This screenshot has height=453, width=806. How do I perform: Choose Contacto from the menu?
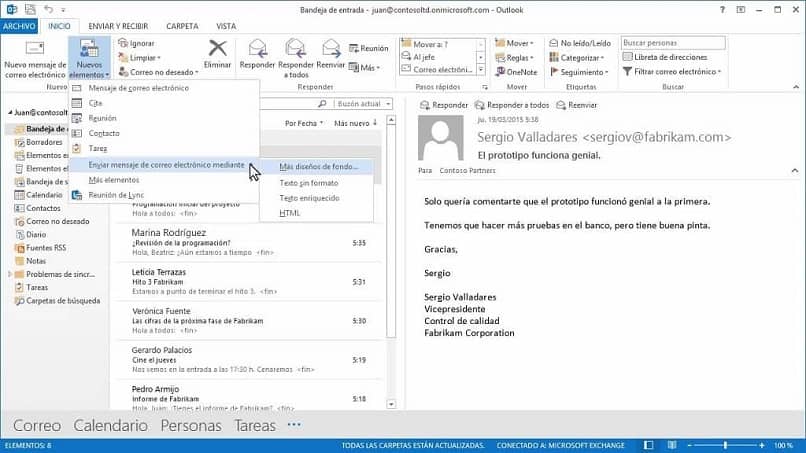[163, 133]
